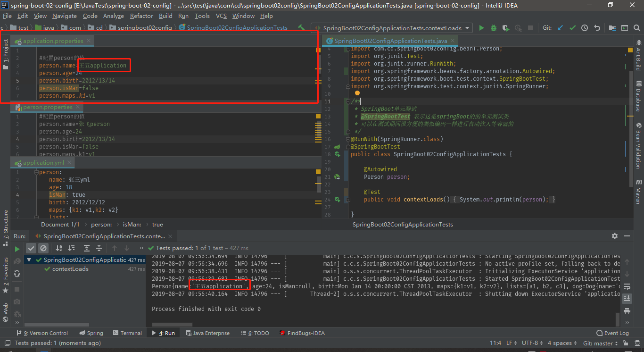The height and width of the screenshot is (352, 644).
Task: Toggle Show Passed tests filter
Action: click(31, 248)
